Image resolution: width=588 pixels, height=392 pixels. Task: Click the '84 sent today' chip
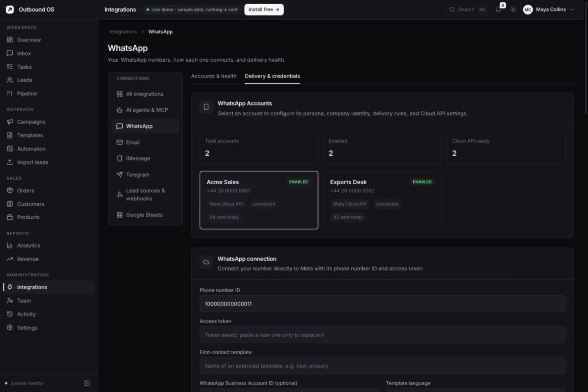coord(225,217)
